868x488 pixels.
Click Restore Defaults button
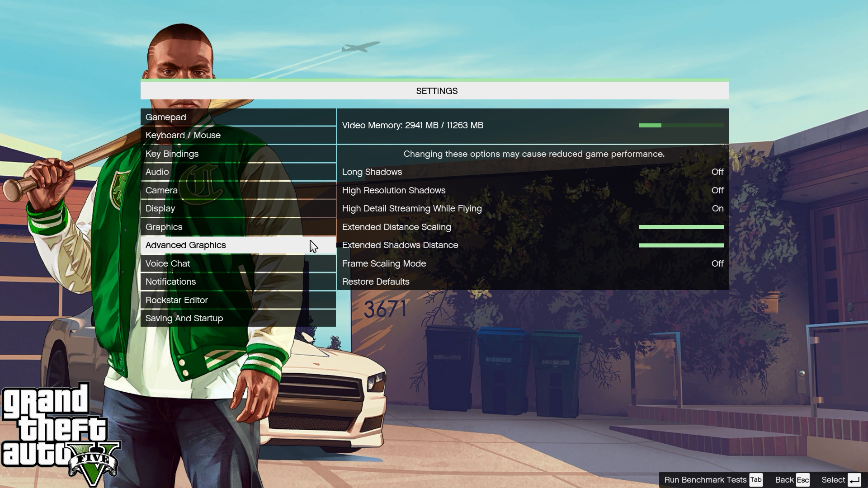click(376, 281)
